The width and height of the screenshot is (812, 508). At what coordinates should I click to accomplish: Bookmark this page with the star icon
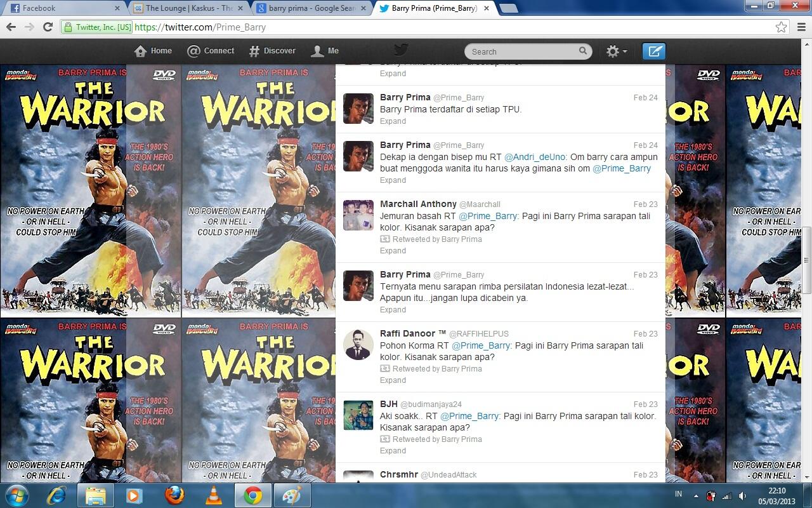click(781, 27)
